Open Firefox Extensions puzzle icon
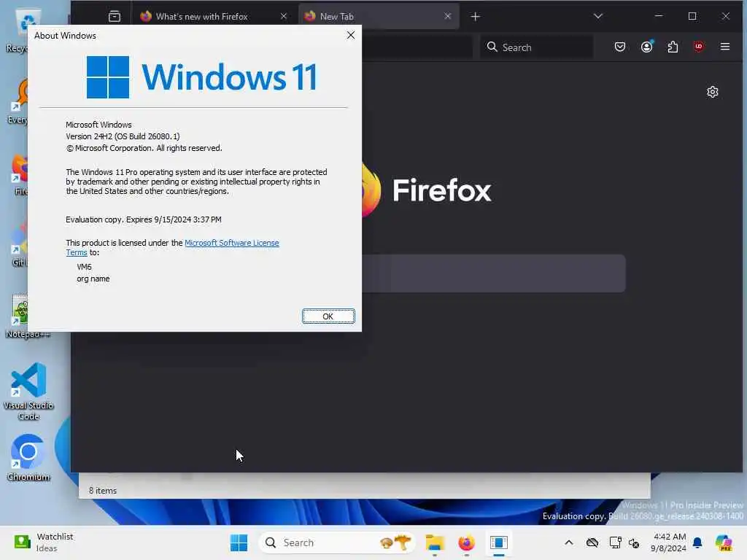The image size is (747, 560). [673, 47]
